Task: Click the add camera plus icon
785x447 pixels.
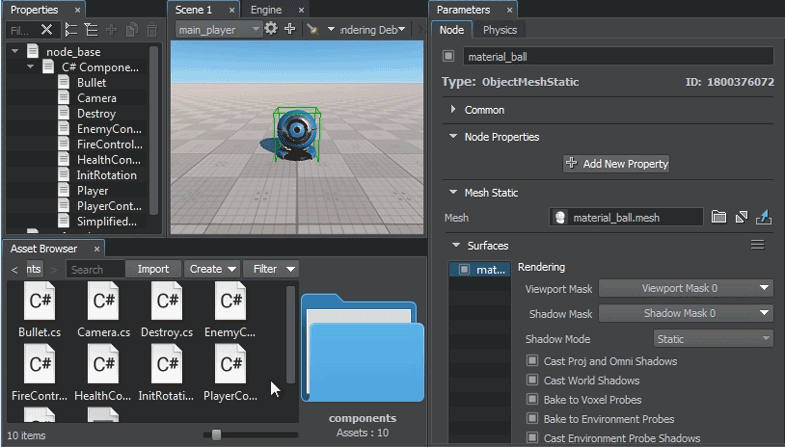Action: (x=290, y=29)
